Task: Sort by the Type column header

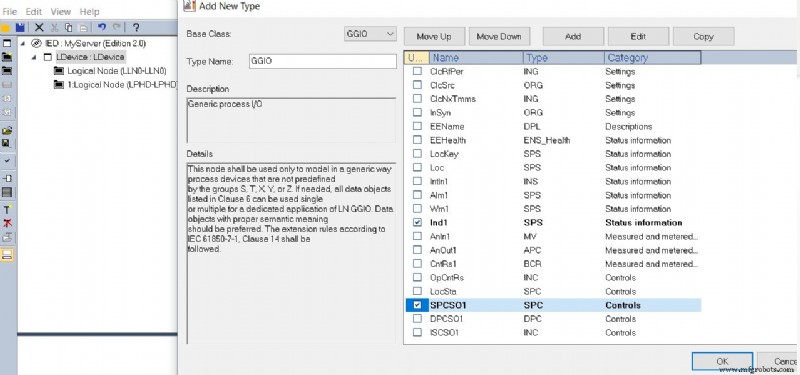Action: coord(564,58)
